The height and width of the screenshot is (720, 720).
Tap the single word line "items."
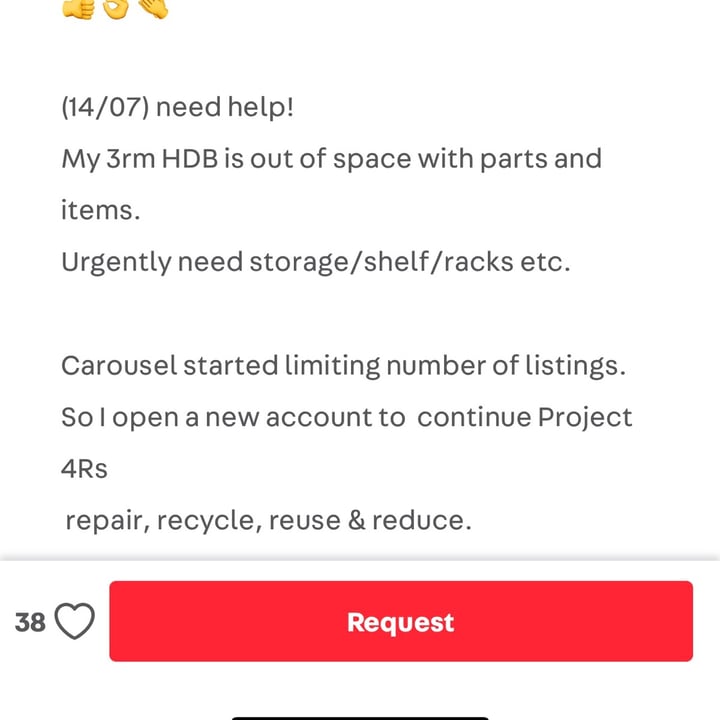pos(101,211)
